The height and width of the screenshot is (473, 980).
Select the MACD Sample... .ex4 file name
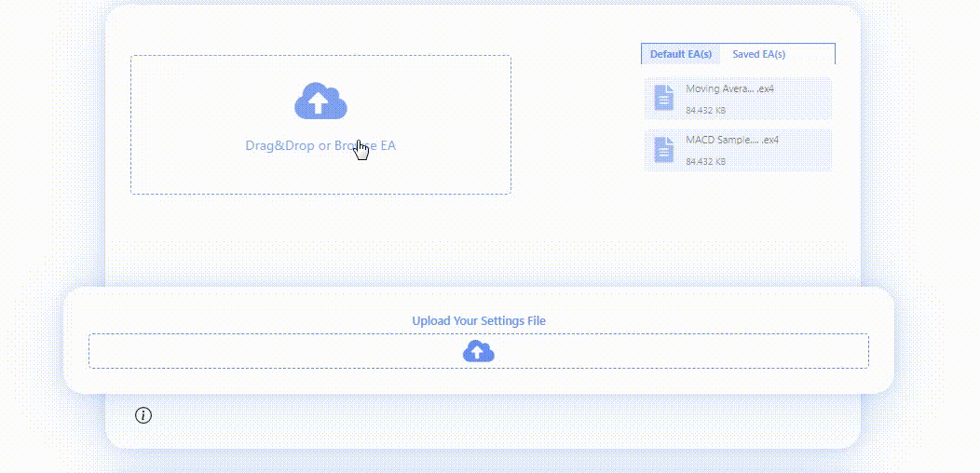[732, 140]
